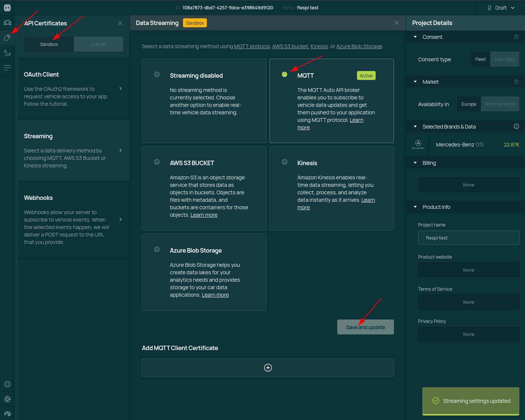The width and height of the screenshot is (525, 420).
Task: Click the Consent section lock icon
Action: tap(516, 37)
